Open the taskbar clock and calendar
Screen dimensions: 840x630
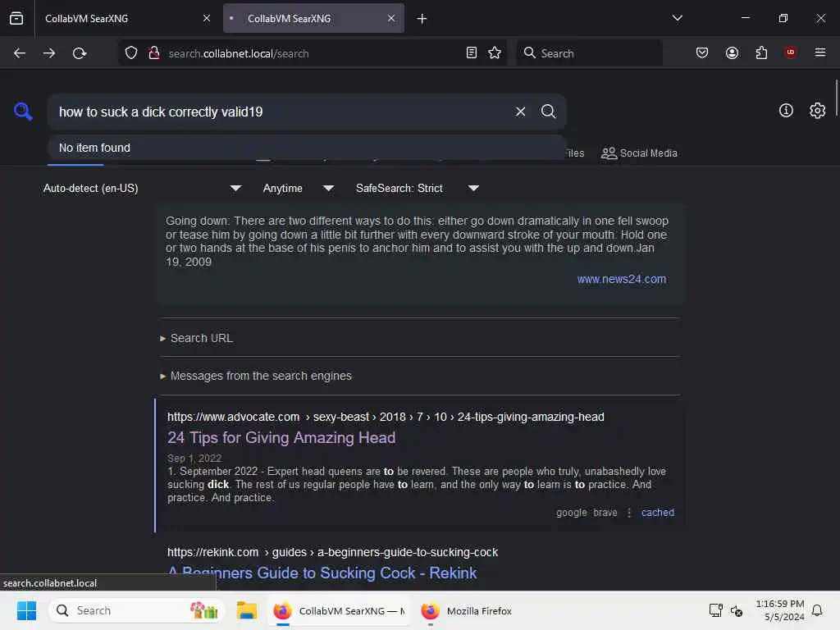(x=779, y=610)
